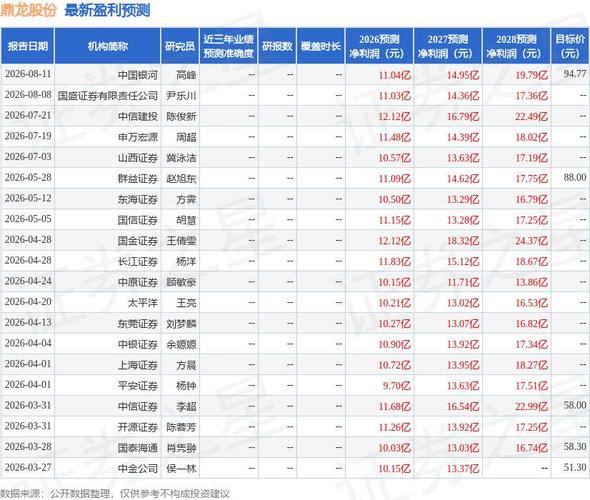Click the date 2026-03-27

28,467
